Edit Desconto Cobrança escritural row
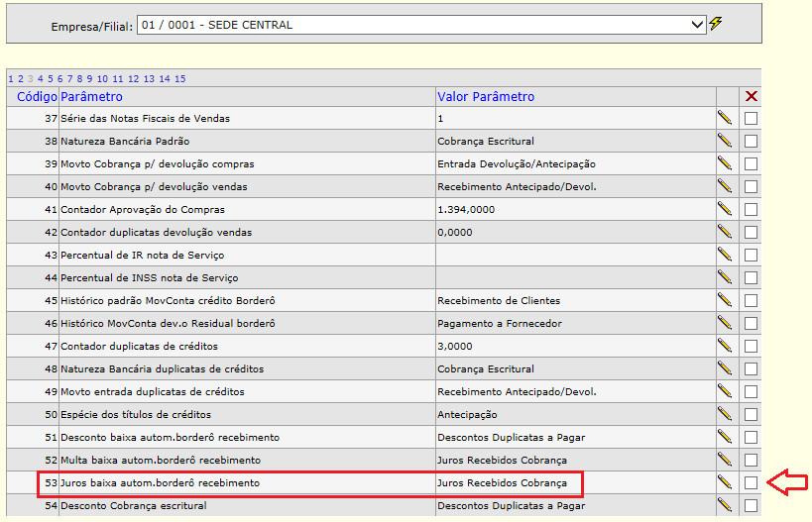This screenshot has width=812, height=522. click(x=725, y=505)
